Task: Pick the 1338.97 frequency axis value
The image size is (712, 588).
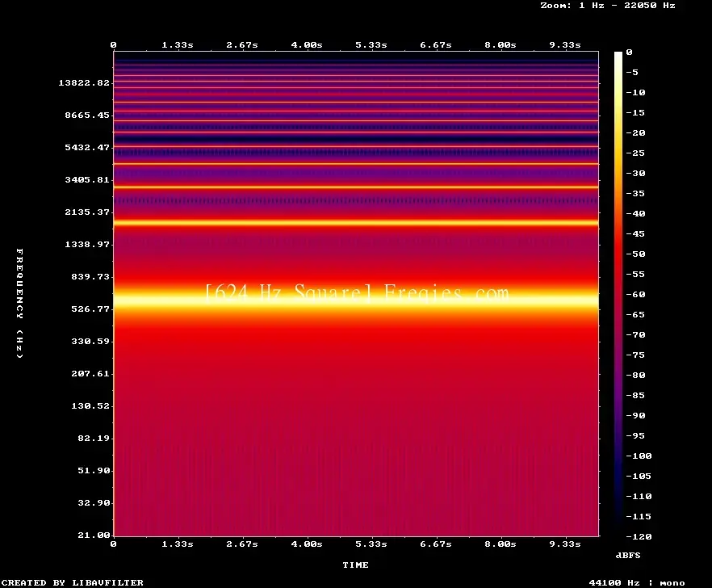Action: [87, 244]
